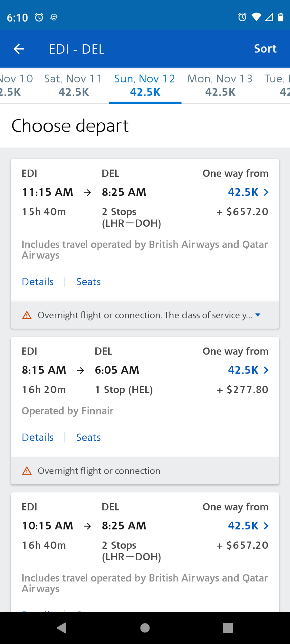Open Details for the 11:15 AM flight
Viewport: 290px width, 644px height.
pyautogui.click(x=38, y=282)
